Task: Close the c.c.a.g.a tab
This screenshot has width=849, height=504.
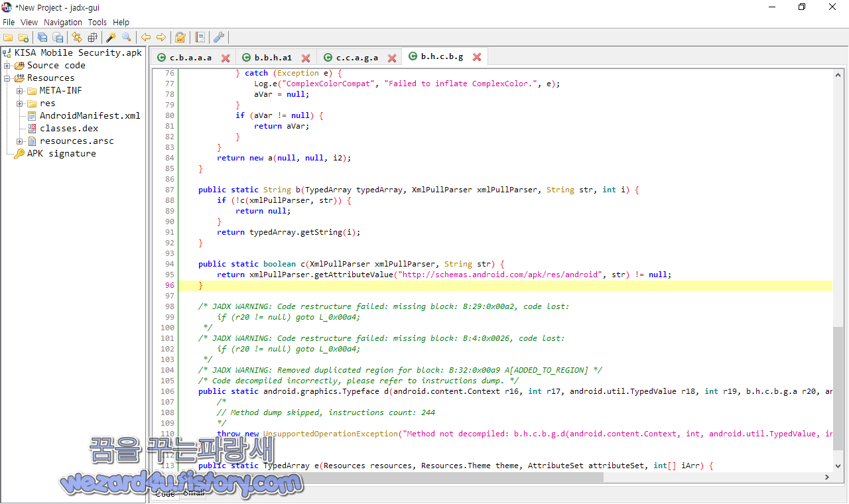Action: click(x=392, y=58)
